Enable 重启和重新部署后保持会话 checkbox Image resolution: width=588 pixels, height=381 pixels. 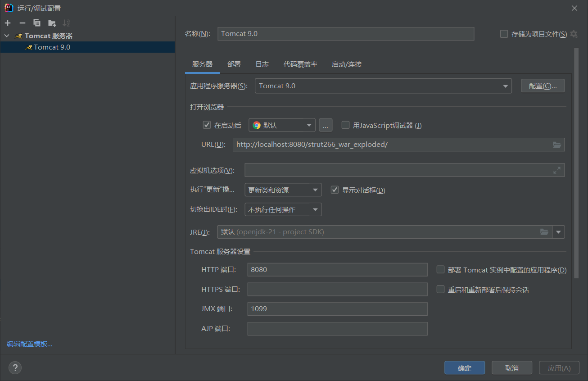point(441,290)
